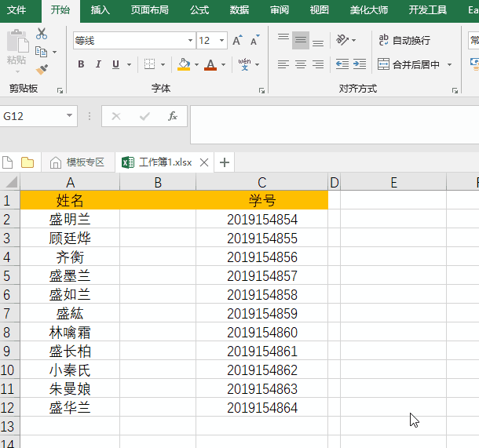Align text left icon
The width and height of the screenshot is (479, 448).
point(283,64)
